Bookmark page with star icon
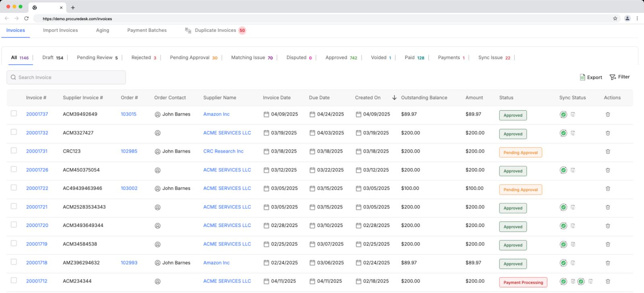The width and height of the screenshot is (644, 293). (x=615, y=19)
